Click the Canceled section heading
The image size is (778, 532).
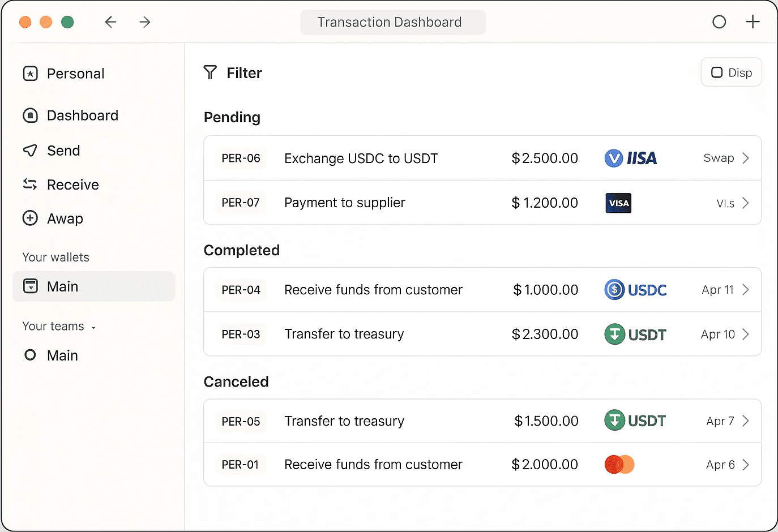236,381
